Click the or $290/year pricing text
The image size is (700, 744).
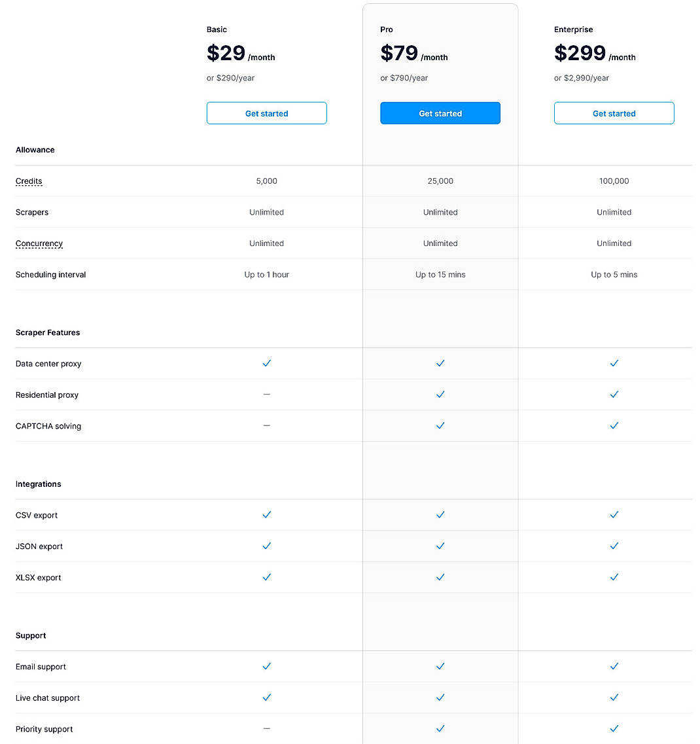[x=230, y=77]
